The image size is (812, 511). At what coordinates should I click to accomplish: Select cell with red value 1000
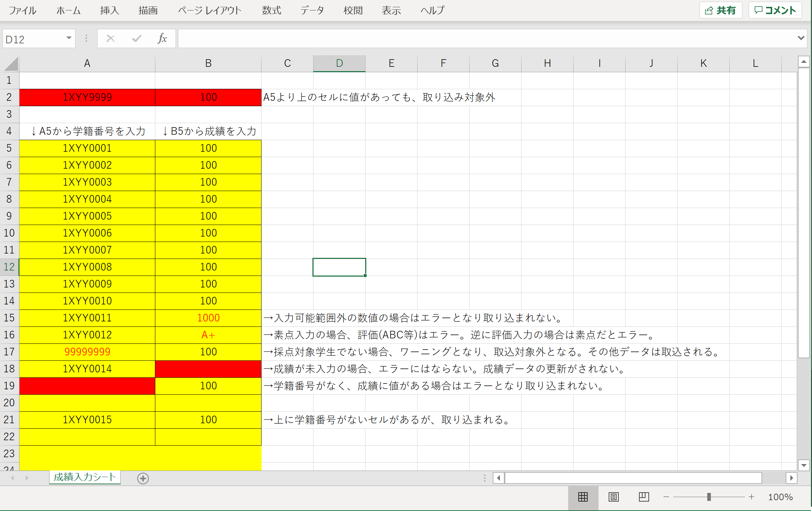208,318
